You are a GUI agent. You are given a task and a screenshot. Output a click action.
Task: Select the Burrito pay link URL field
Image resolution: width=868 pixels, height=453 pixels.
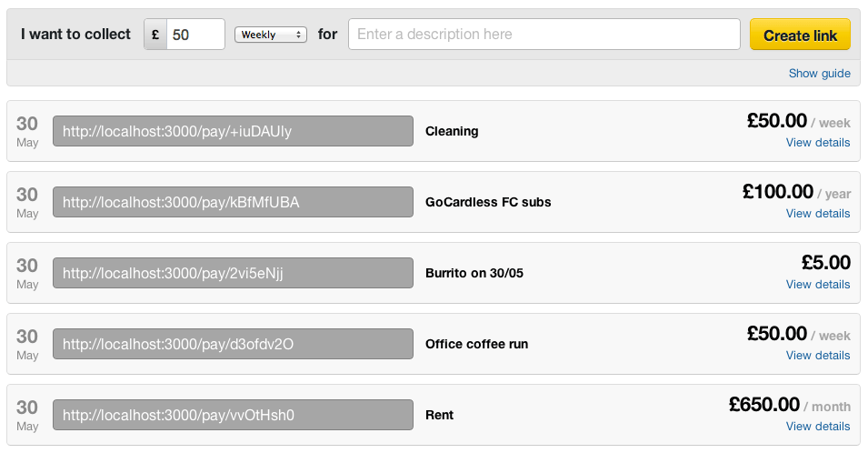click(x=233, y=273)
